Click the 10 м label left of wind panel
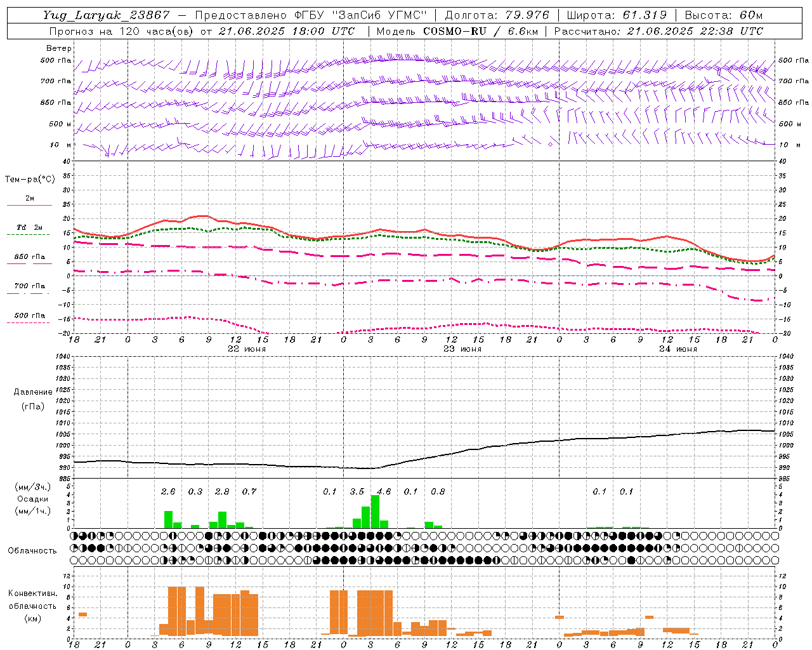Screen dimensions: 812x650 pos(60,145)
